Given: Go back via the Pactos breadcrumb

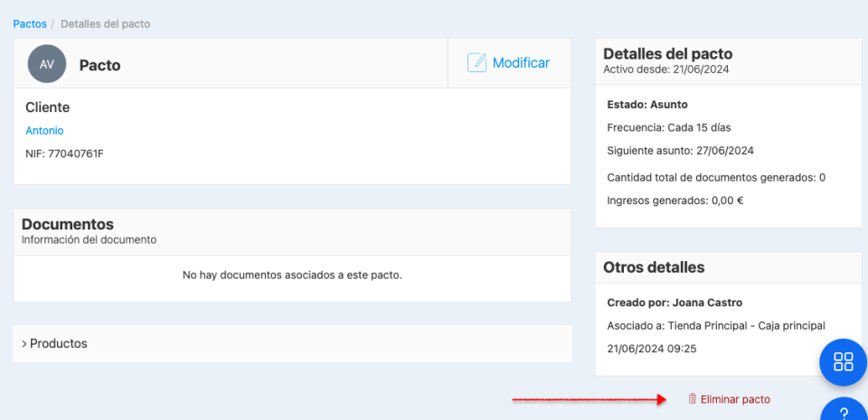Looking at the screenshot, I should pyautogui.click(x=29, y=23).
